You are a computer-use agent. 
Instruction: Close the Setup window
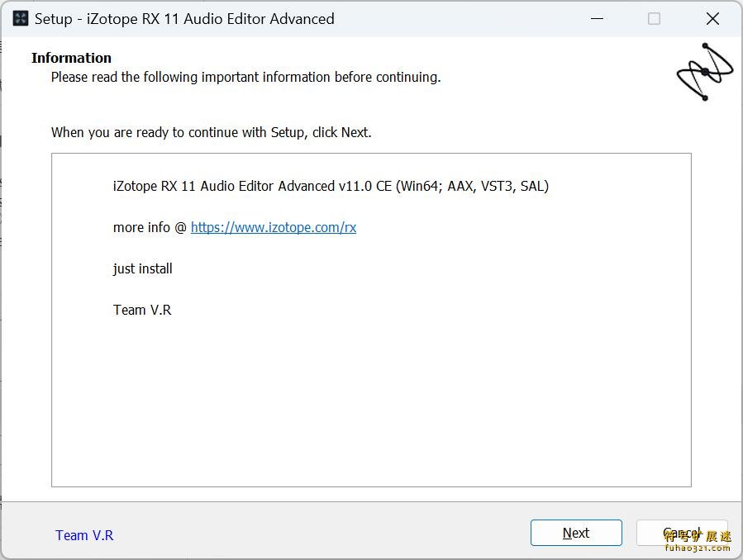point(712,19)
